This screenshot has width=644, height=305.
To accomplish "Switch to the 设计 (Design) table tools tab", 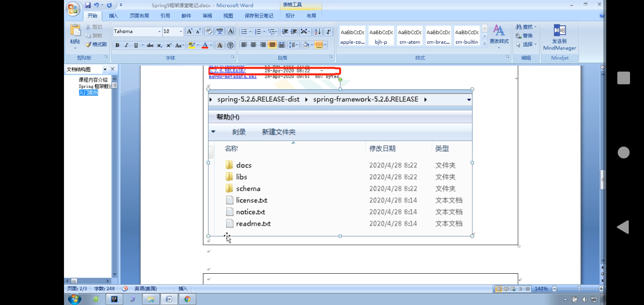I will pos(290,16).
